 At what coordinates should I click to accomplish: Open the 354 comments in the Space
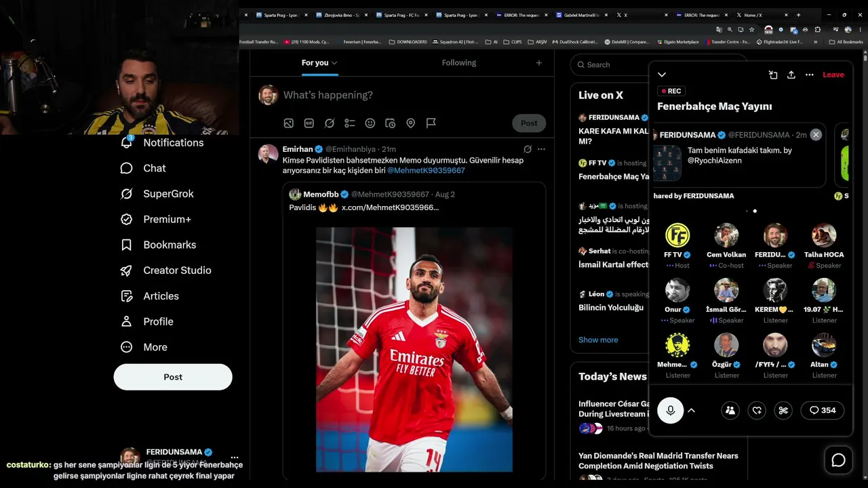point(823,410)
